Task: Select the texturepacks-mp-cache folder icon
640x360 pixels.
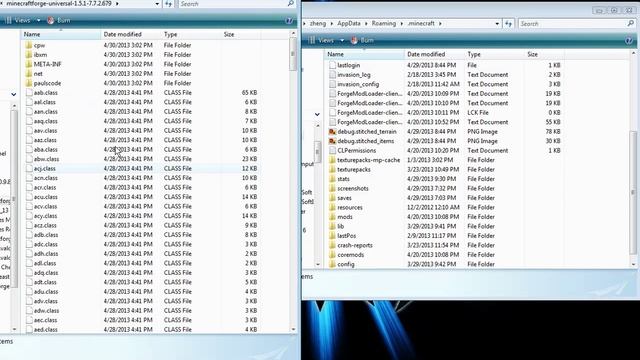Action: 332,160
